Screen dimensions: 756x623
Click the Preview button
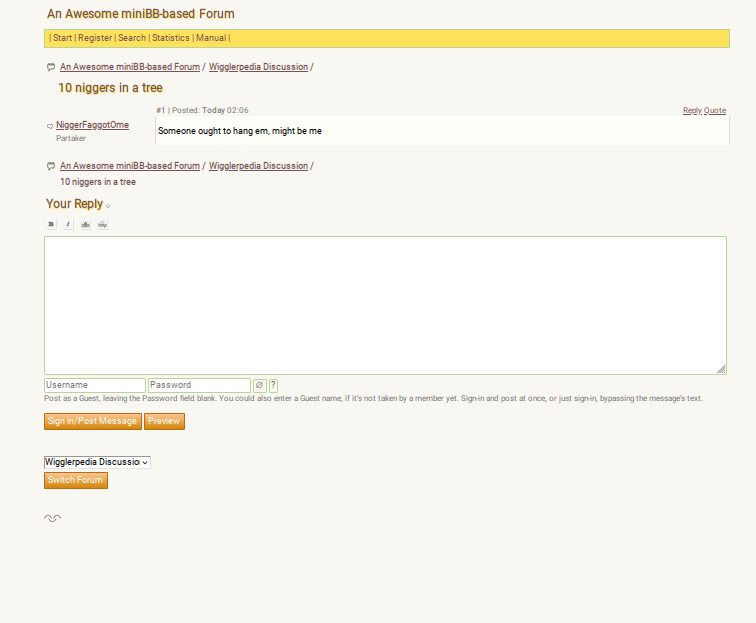tap(164, 421)
